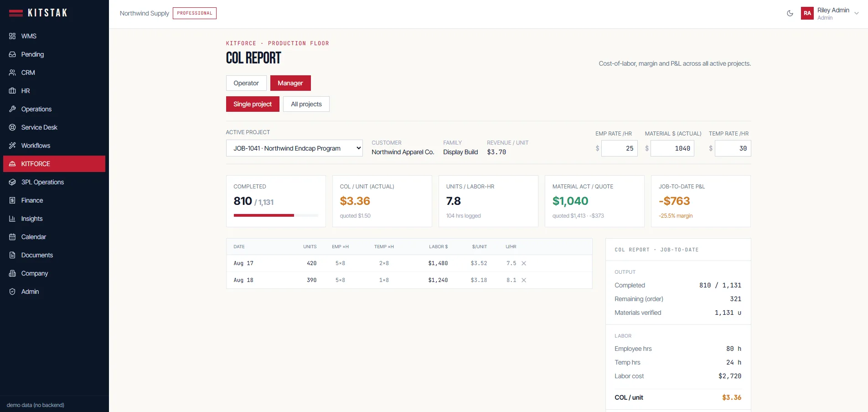Image resolution: width=868 pixels, height=412 pixels.
Task: Click the Insights bar chart icon
Action: click(x=12, y=219)
